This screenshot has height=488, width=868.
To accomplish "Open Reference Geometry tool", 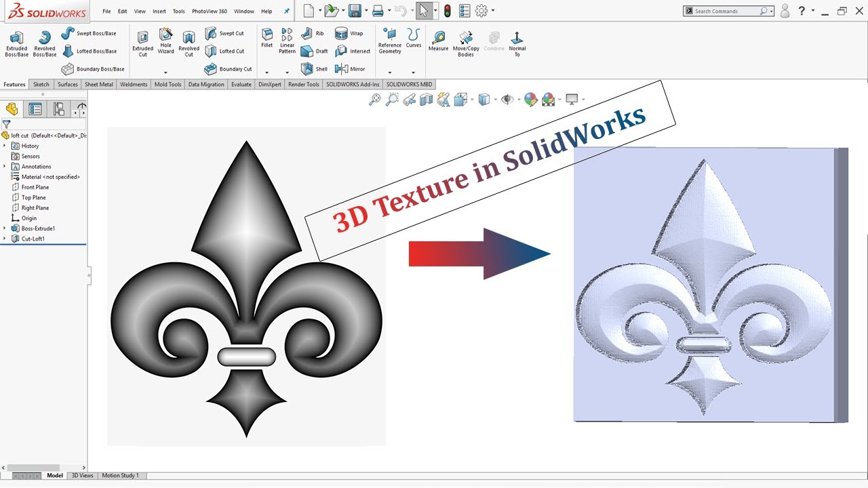I will tap(390, 41).
